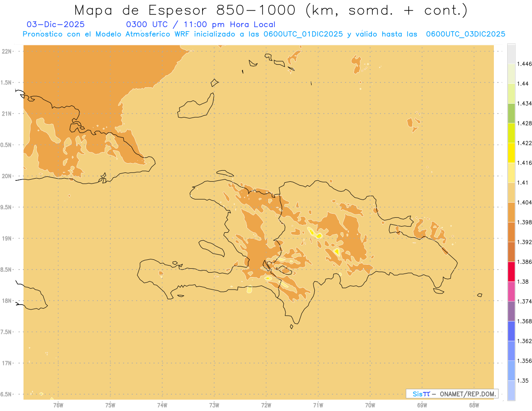Click the 68W longitude label

(x=474, y=405)
